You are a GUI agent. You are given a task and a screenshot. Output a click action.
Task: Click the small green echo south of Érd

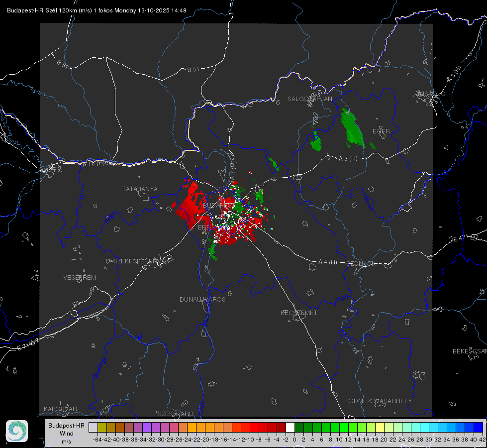click(212, 251)
